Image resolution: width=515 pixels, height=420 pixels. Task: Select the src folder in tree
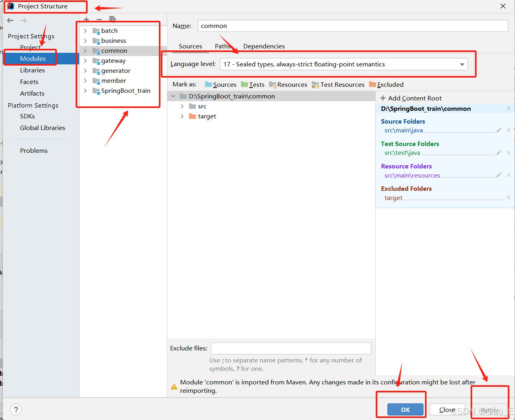pos(202,106)
